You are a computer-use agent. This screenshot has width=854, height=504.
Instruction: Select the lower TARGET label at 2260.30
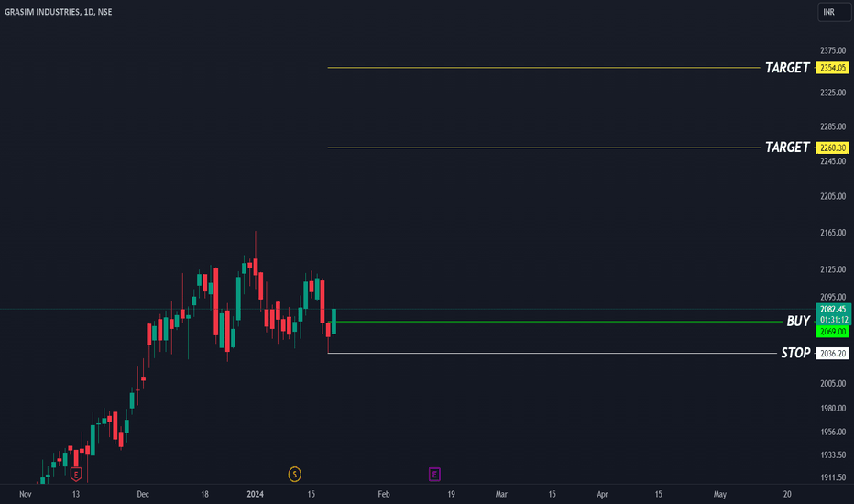[787, 148]
